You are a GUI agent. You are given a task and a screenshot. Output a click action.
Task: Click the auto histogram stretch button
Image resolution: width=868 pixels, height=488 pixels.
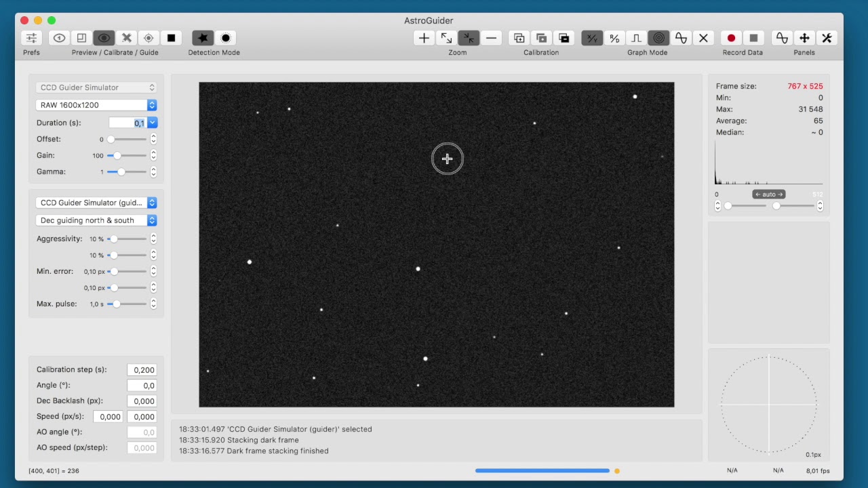[x=769, y=195]
